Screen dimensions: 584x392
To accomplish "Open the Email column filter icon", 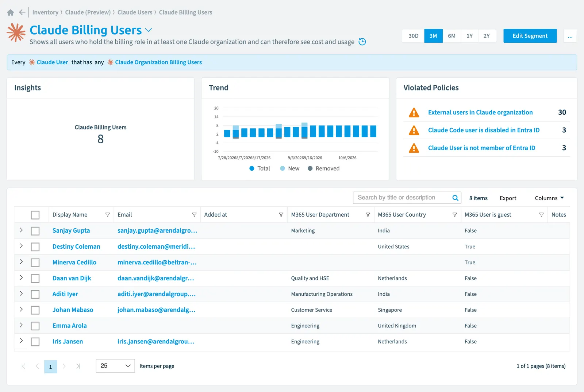I will (x=194, y=215).
